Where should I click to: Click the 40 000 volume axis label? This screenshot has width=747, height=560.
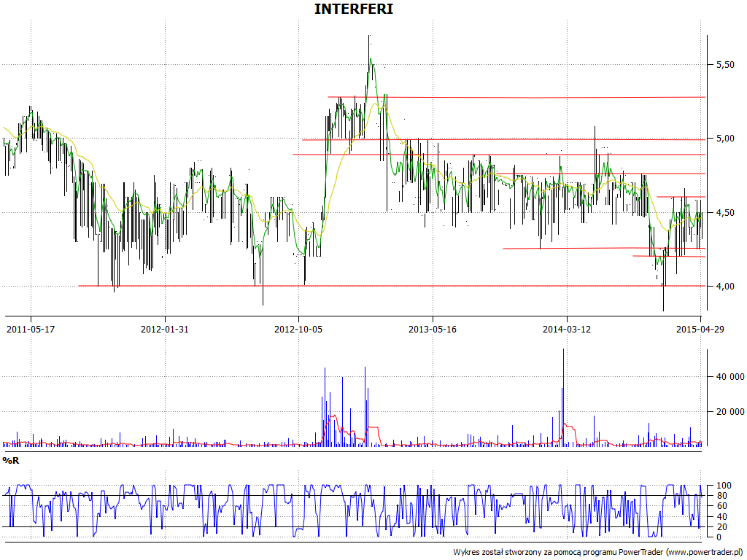(x=730, y=377)
